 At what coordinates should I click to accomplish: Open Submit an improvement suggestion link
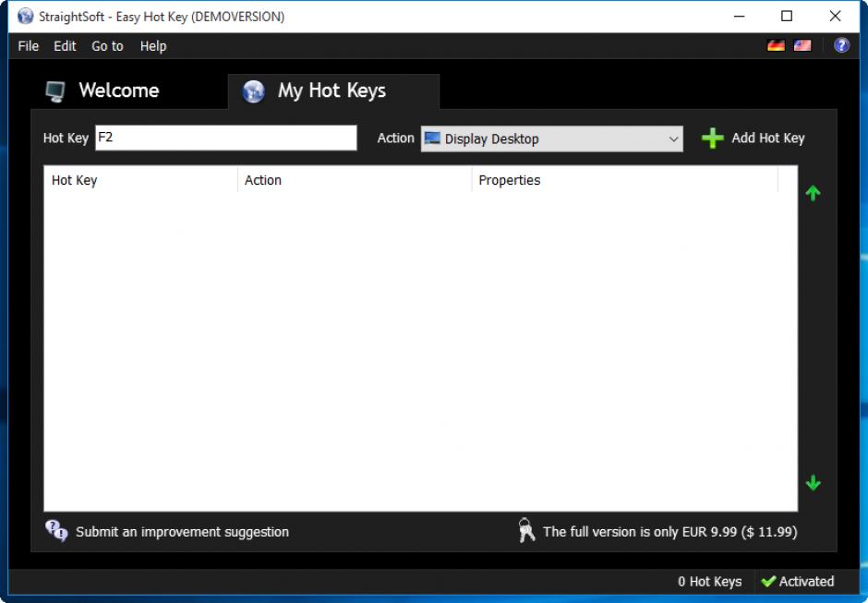[182, 532]
